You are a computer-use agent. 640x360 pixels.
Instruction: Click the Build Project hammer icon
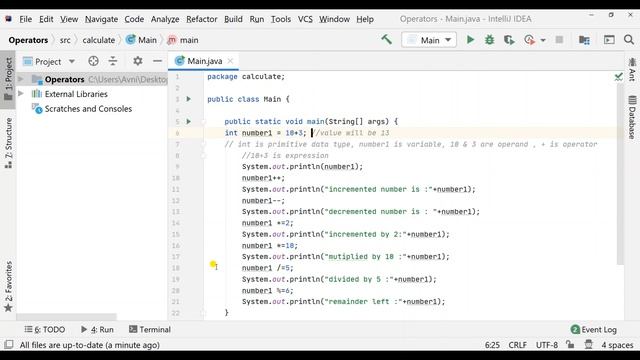click(386, 40)
